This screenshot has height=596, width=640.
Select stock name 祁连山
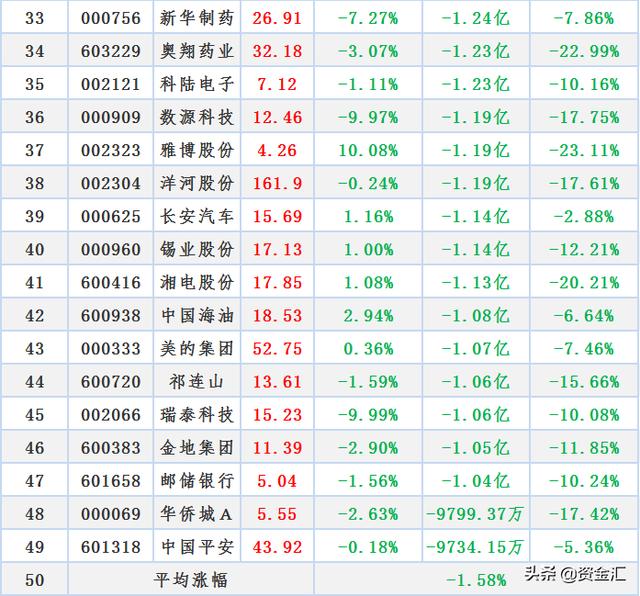tap(197, 382)
